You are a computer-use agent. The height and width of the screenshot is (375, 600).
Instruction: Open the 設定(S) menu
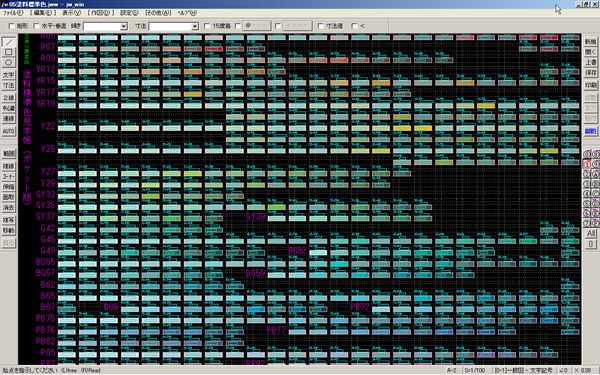129,13
